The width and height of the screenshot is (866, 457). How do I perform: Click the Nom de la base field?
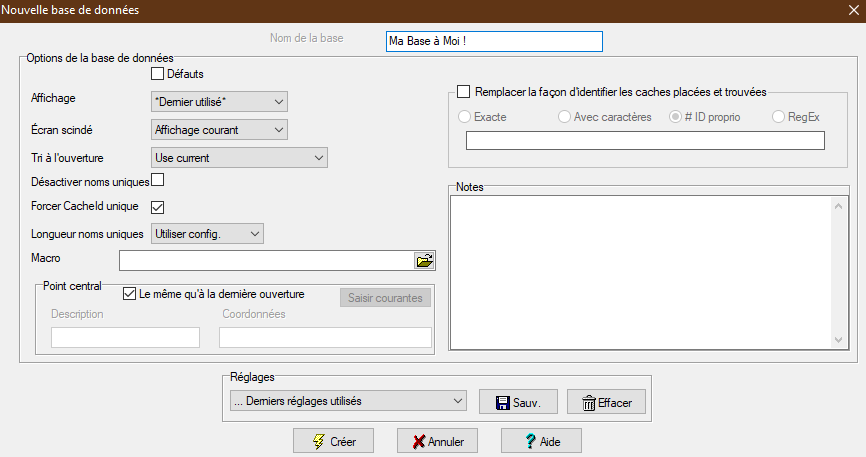(x=494, y=42)
